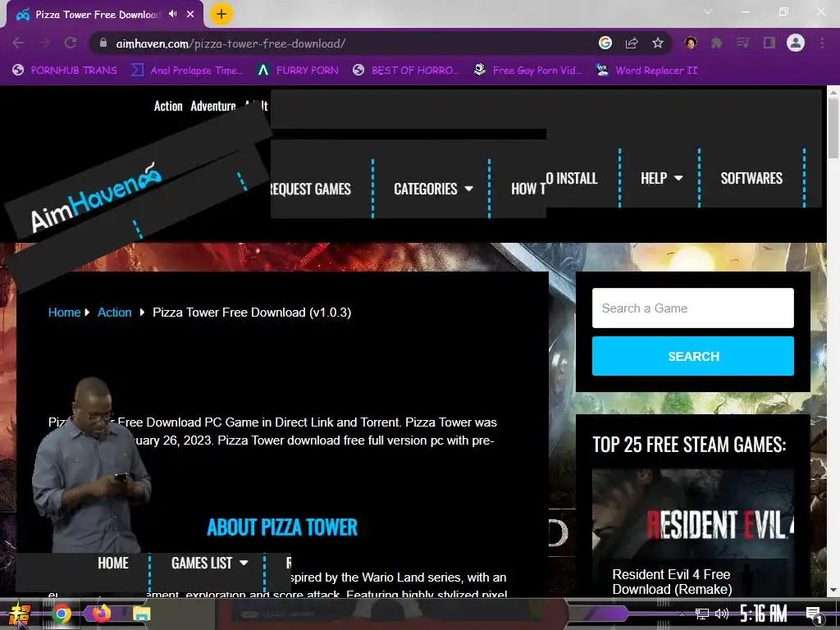
Task: Open the Resident Evil 4 game thumbnail
Action: click(x=692, y=514)
